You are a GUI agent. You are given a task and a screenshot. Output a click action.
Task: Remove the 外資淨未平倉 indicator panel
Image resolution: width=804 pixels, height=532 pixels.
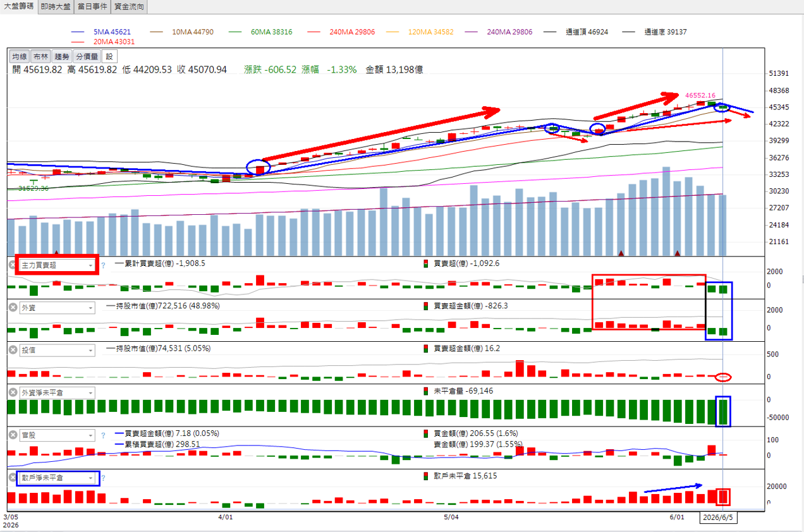tap(12, 393)
